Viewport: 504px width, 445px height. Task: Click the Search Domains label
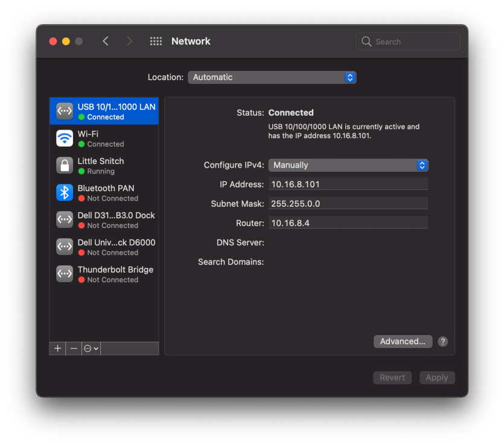(x=231, y=262)
